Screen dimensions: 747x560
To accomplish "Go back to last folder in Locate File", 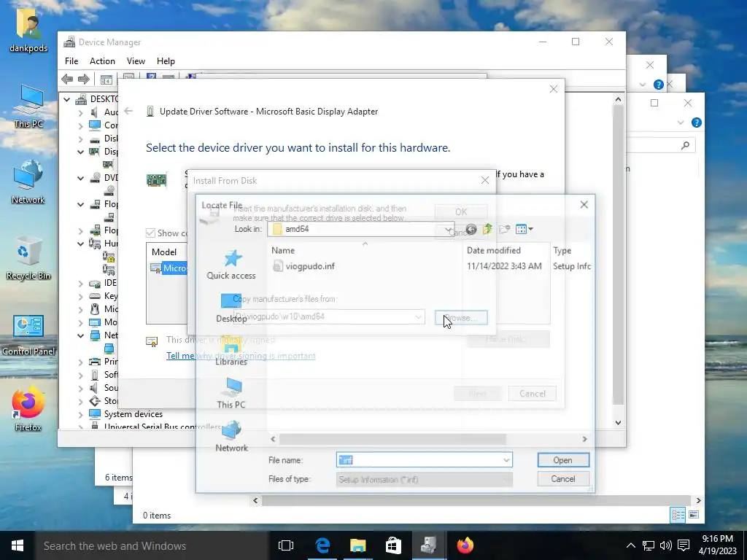I will click(x=471, y=230).
